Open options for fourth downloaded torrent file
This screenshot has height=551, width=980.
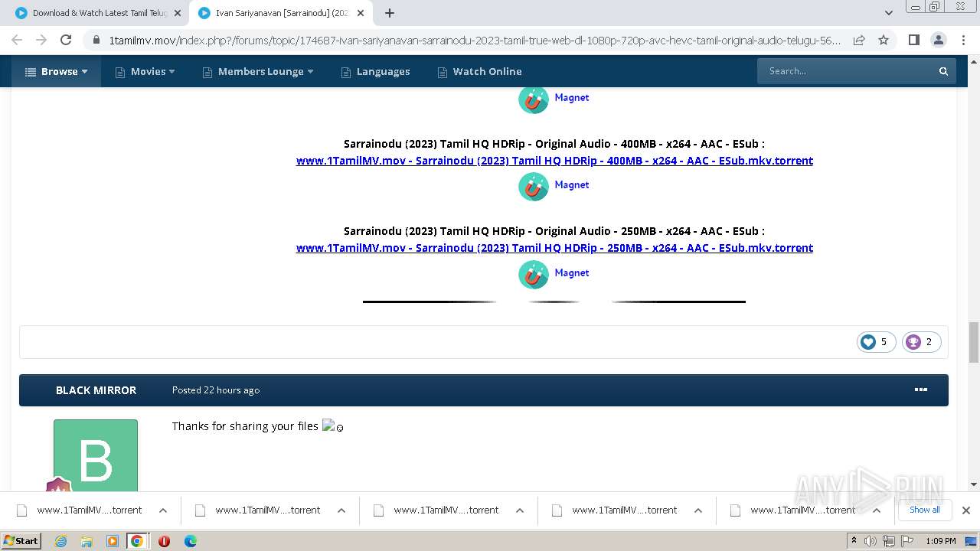click(698, 510)
